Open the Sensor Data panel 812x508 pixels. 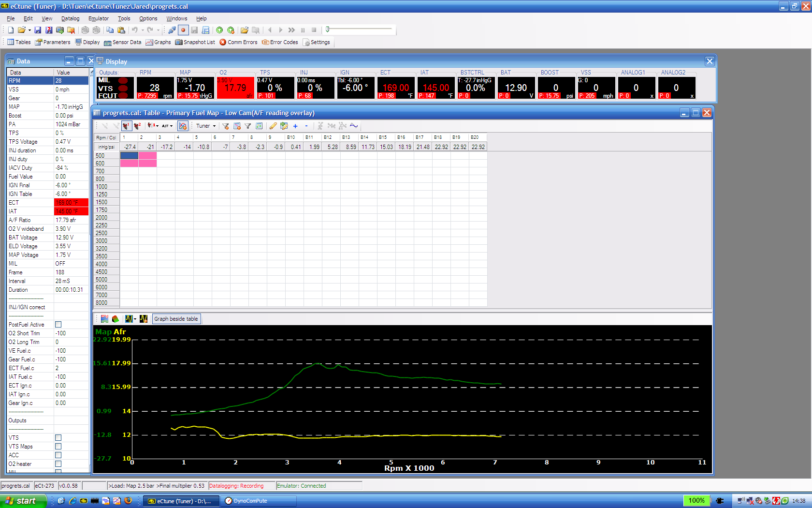[123, 42]
